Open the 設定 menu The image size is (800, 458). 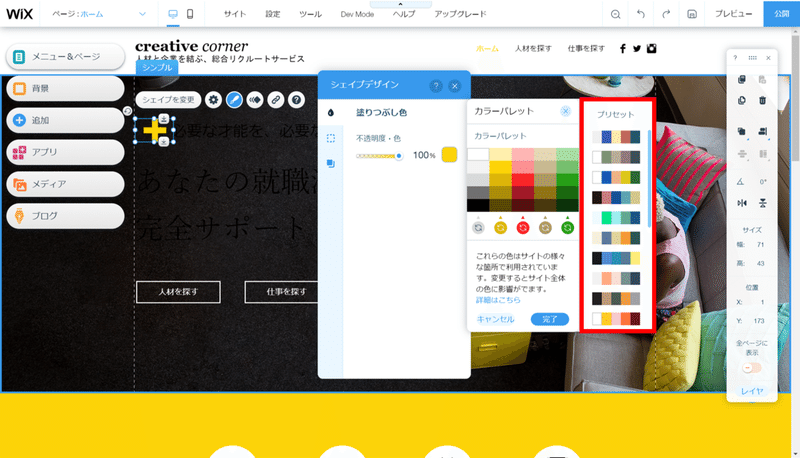pyautogui.click(x=273, y=14)
